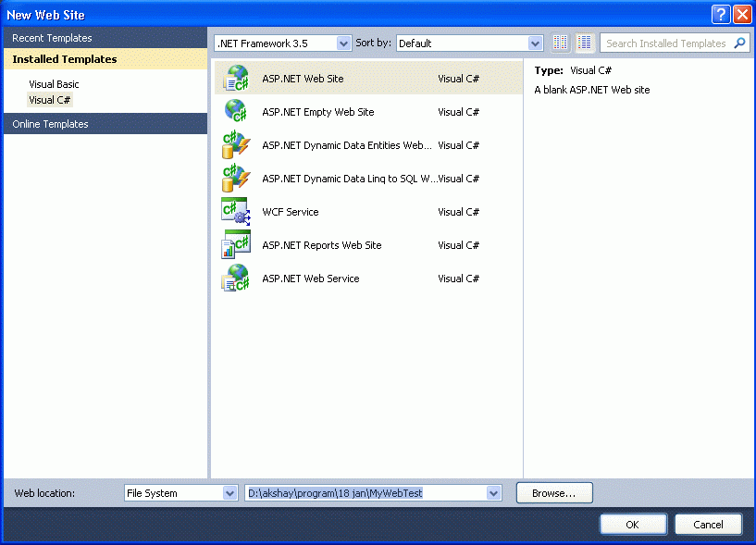This screenshot has width=756, height=545.
Task: Select 'ASP.NET Dynamic Data Entities Web...' name
Action: (x=347, y=145)
